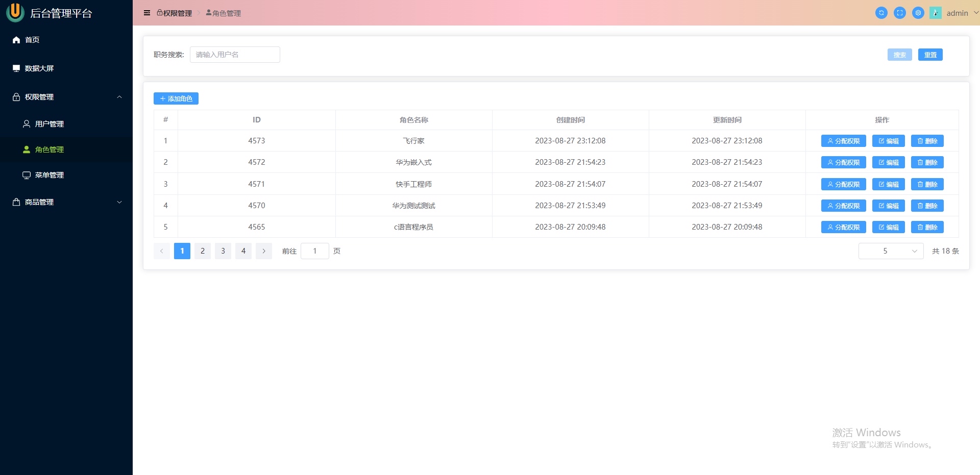Edit the role 华为测试测试
This screenshot has width=980, height=475.
(x=889, y=206)
